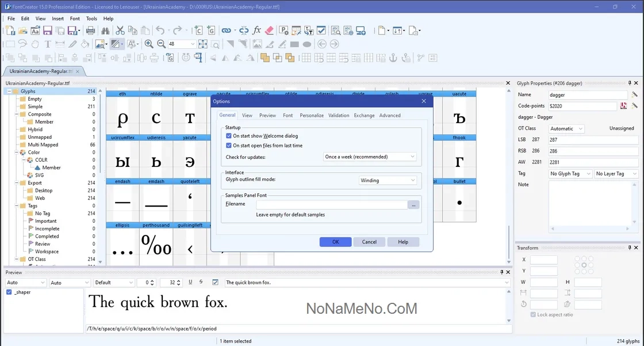
Task: Toggle 'On start open files from last time'
Action: [229, 146]
